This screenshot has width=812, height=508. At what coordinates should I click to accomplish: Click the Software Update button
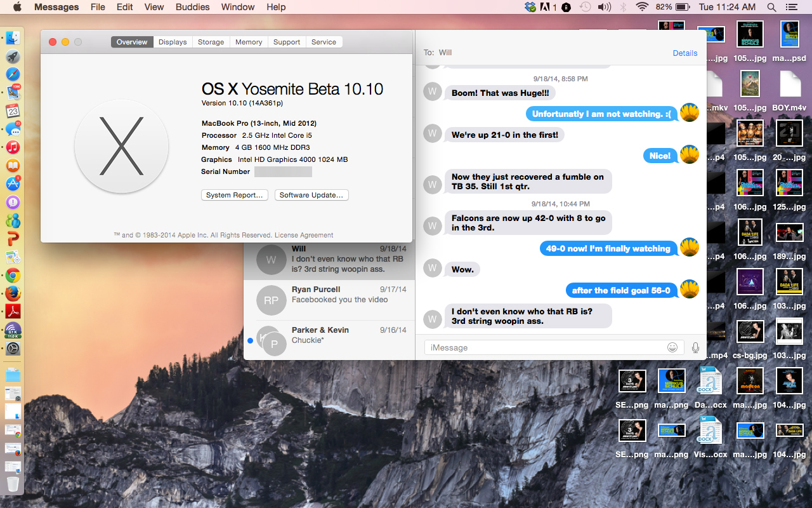(311, 195)
